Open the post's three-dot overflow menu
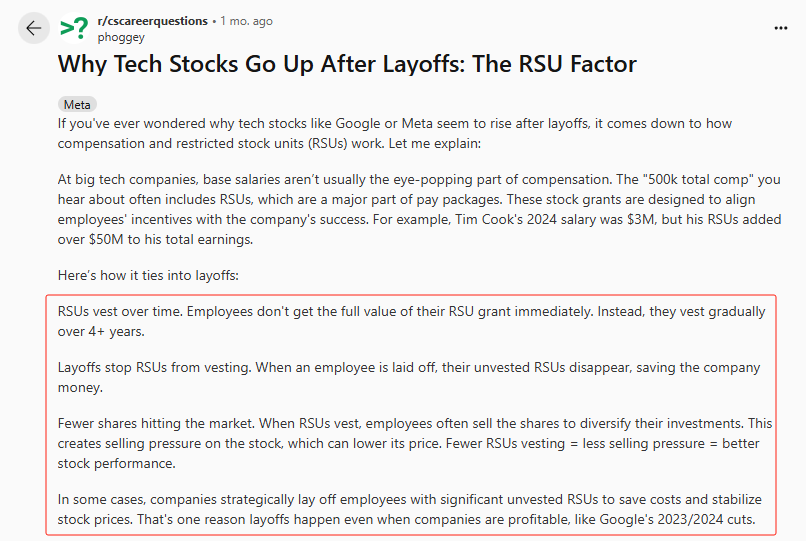Viewport: 806px width, 541px height. click(780, 28)
